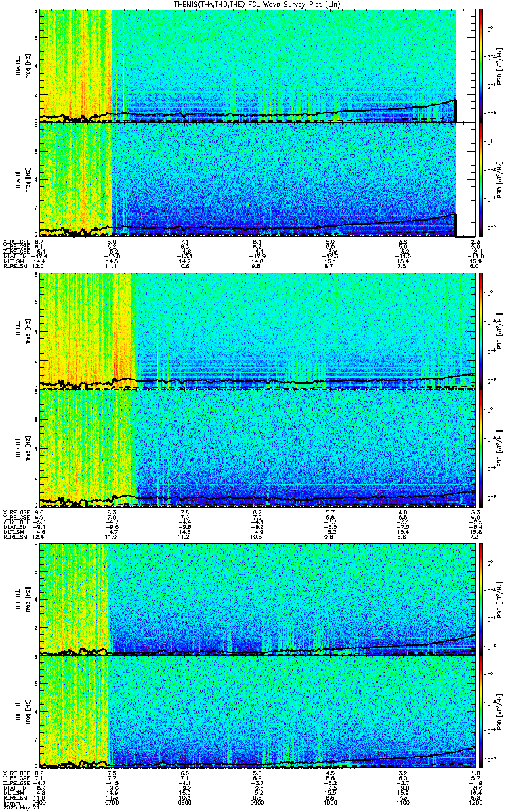Click the 1100 time label on the bottom axis
508x812 pixels.
coord(403,802)
